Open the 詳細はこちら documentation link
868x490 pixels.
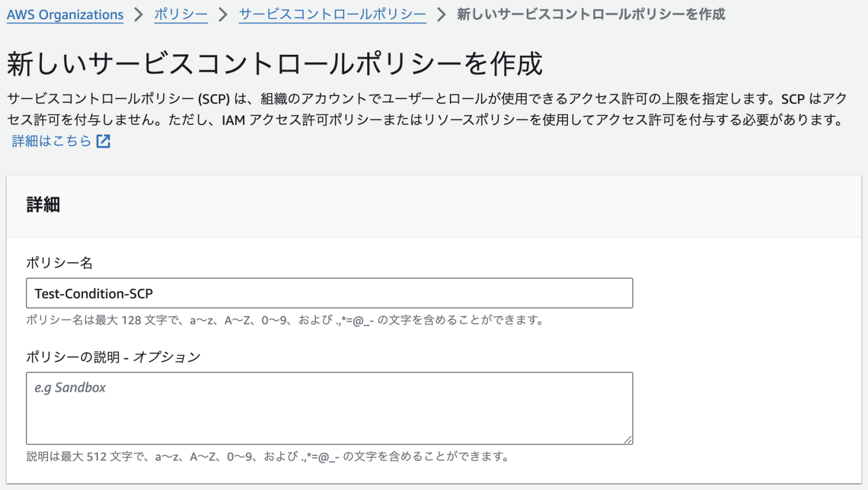pyautogui.click(x=51, y=141)
